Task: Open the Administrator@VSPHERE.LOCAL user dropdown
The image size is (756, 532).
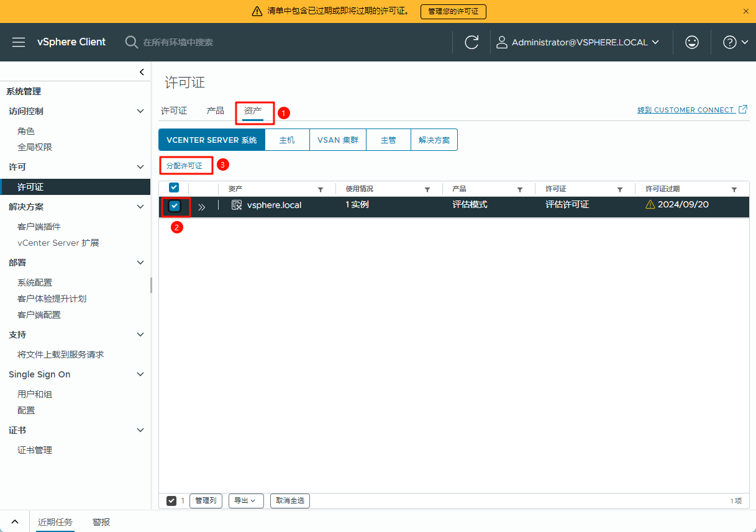Action: (x=578, y=42)
